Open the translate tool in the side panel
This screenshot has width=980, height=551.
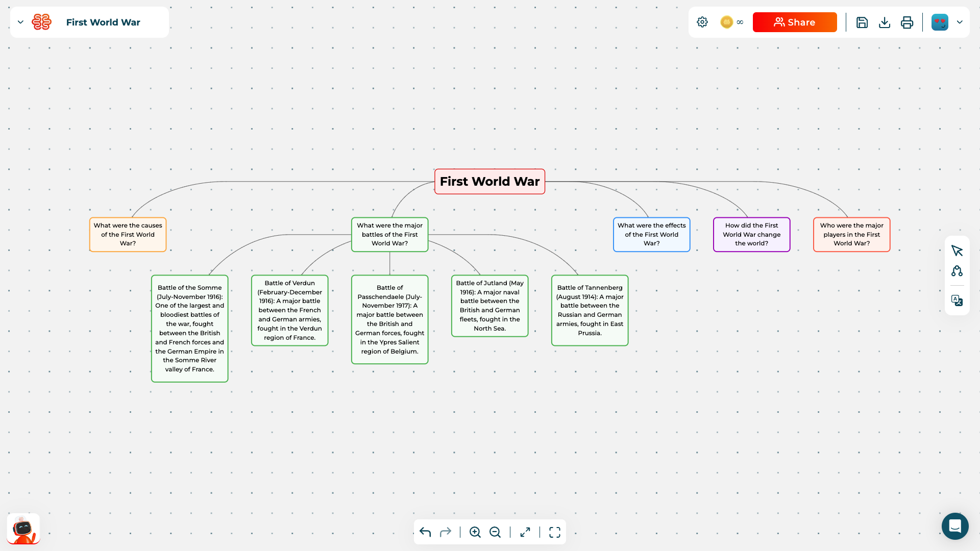[x=957, y=300]
